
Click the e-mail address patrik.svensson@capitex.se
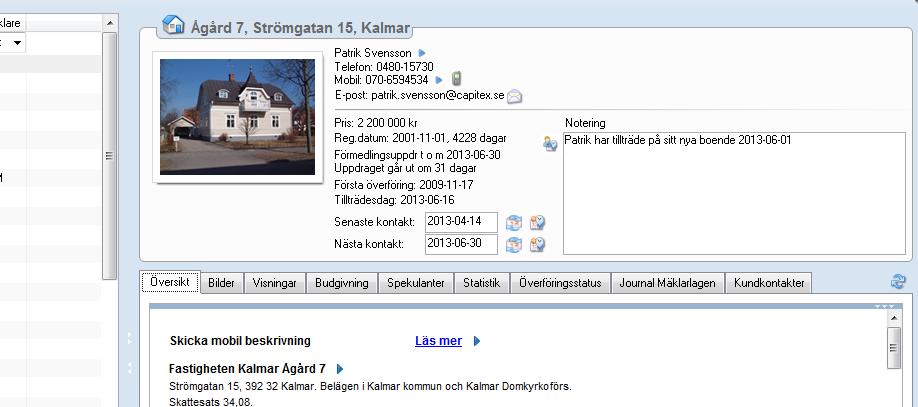point(438,95)
